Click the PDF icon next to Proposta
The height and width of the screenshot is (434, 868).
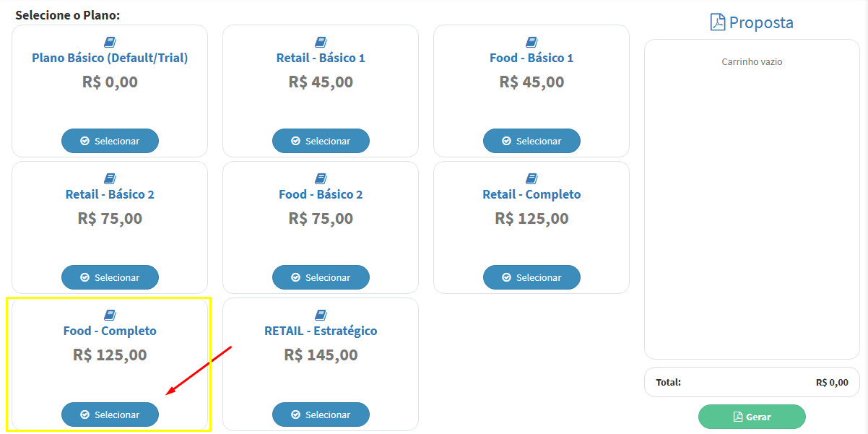pos(718,22)
